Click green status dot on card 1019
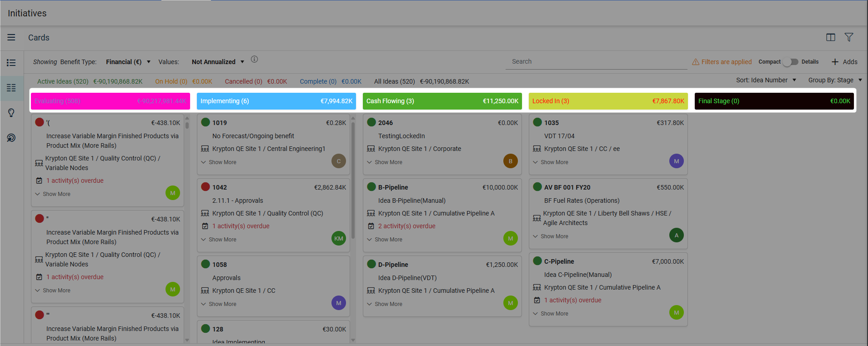 click(206, 122)
